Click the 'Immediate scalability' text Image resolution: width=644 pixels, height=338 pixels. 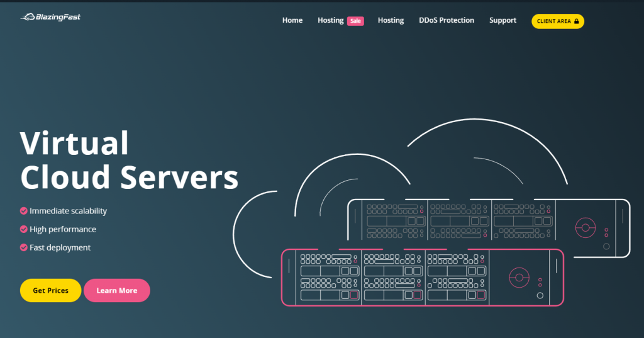point(68,211)
